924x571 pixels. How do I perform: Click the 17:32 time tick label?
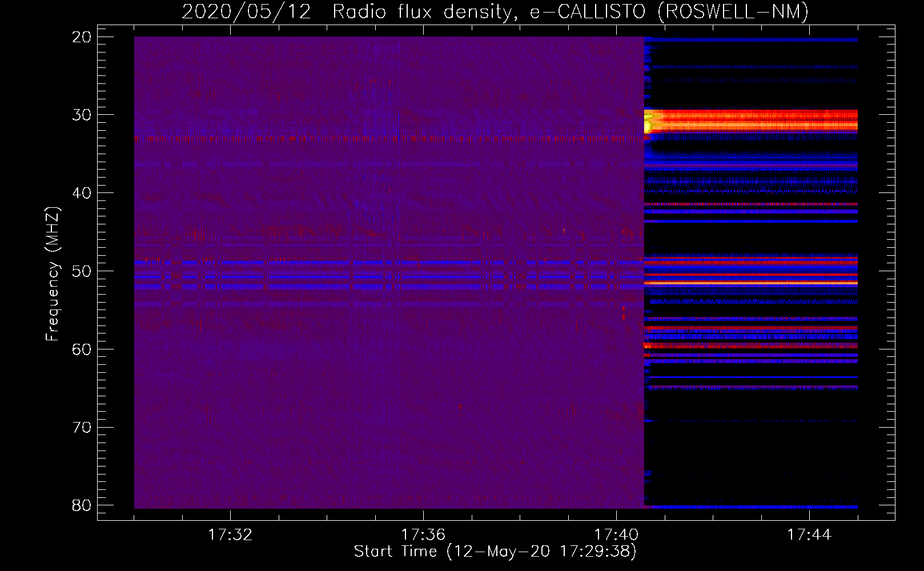click(230, 535)
